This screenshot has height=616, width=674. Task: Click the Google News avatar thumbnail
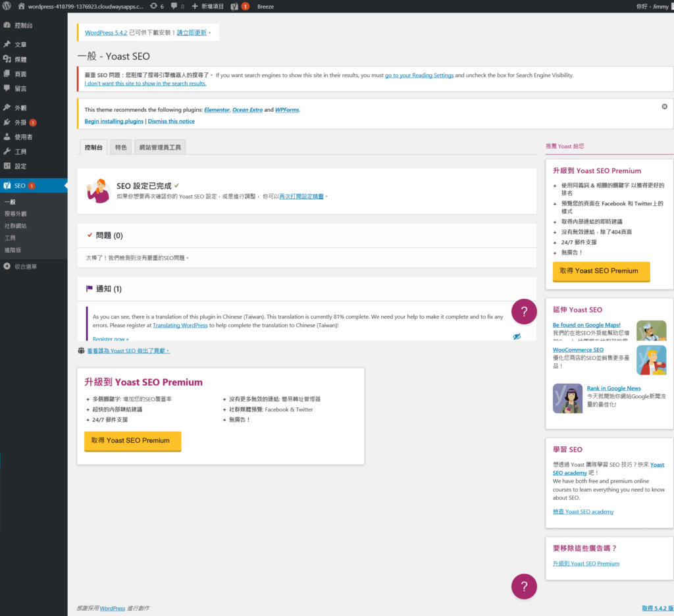click(567, 398)
